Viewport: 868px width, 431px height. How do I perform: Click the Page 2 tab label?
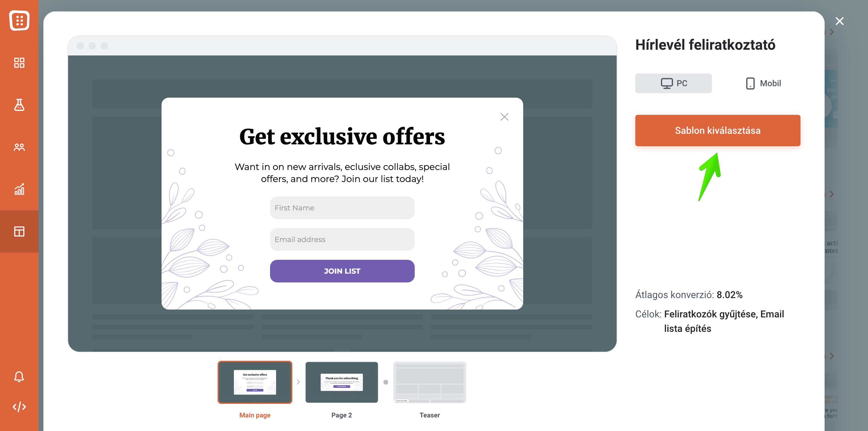pyautogui.click(x=342, y=415)
